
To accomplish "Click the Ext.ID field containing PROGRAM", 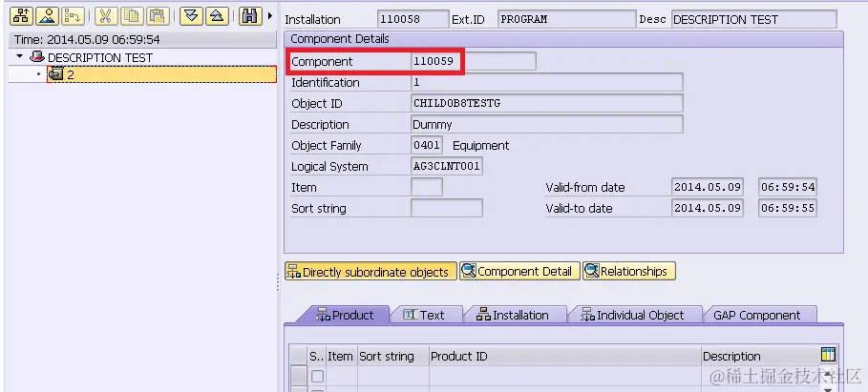I will pos(566,19).
